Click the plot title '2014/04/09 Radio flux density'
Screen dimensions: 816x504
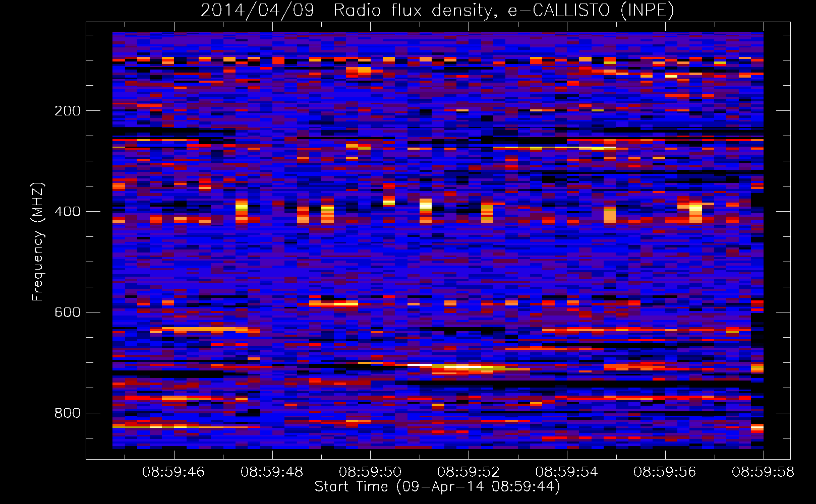coord(437,10)
